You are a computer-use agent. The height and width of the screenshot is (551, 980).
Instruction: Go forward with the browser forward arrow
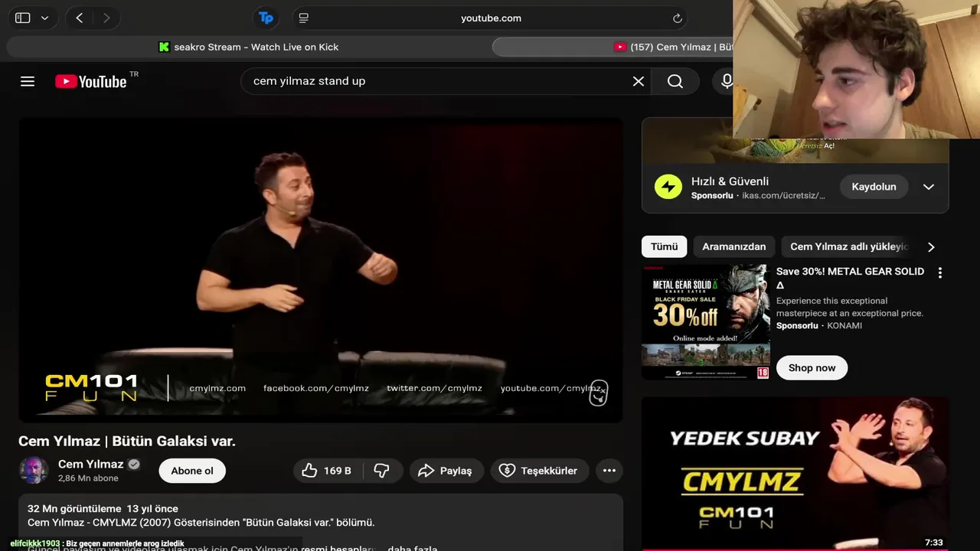coord(106,18)
